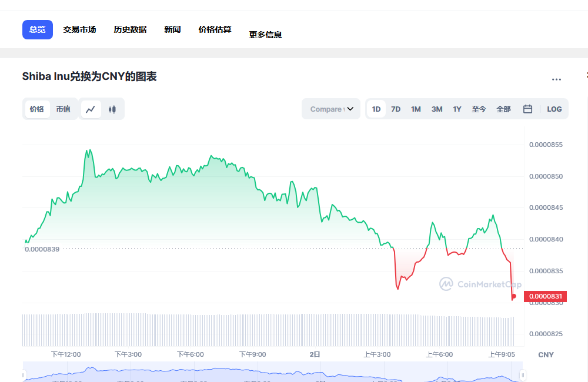Select the 1M time range
Screen dimensions: 588x382
pyautogui.click(x=416, y=109)
